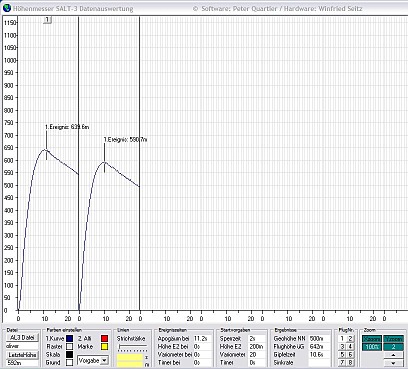The height and width of the screenshot is (369, 408).
Task: Click the white Grund color swatch
Action: click(x=69, y=362)
